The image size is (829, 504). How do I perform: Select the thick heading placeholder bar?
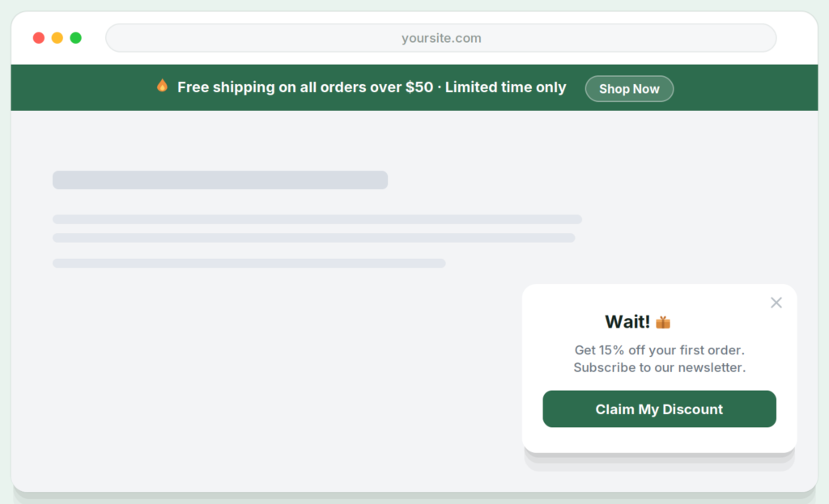[x=220, y=180]
